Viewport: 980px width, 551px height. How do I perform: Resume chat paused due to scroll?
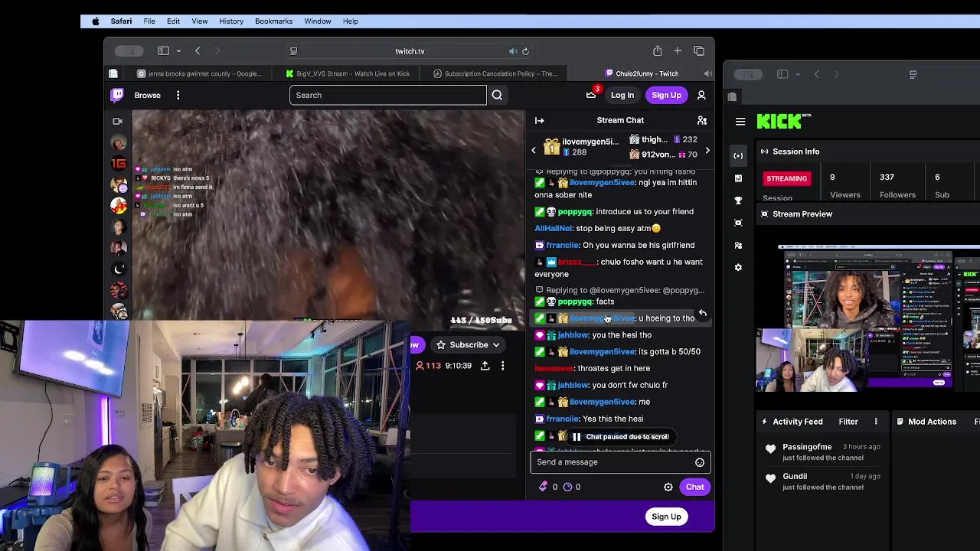[621, 436]
